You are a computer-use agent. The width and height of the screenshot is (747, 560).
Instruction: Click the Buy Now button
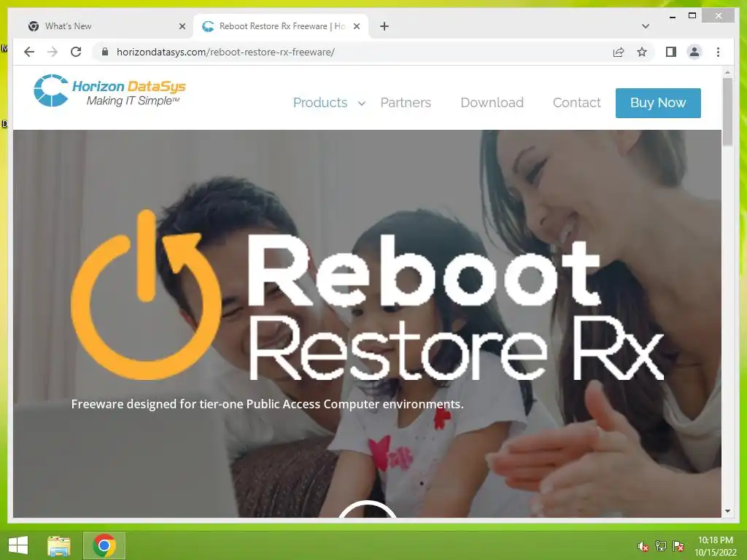click(x=658, y=103)
